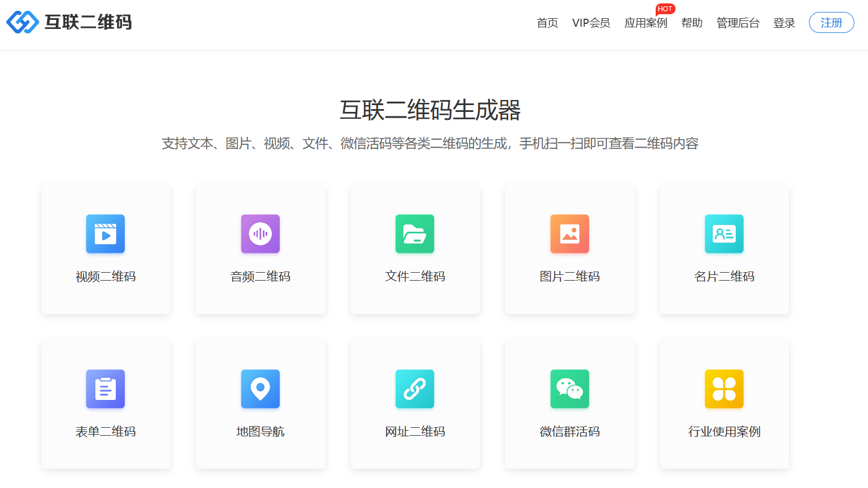Select the map pin navigation icon
The width and height of the screenshot is (868, 488).
pos(261,389)
